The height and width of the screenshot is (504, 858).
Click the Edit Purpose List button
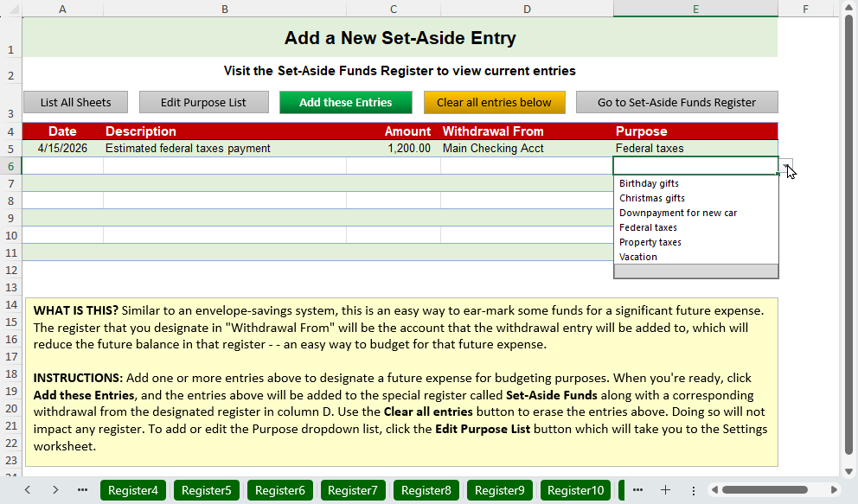(203, 102)
